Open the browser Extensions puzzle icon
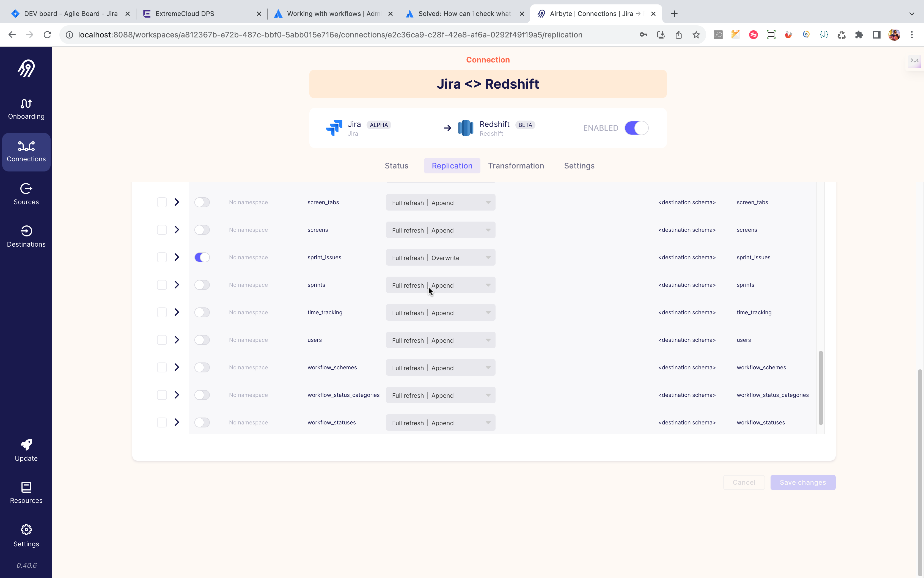The height and width of the screenshot is (578, 924). (x=859, y=35)
